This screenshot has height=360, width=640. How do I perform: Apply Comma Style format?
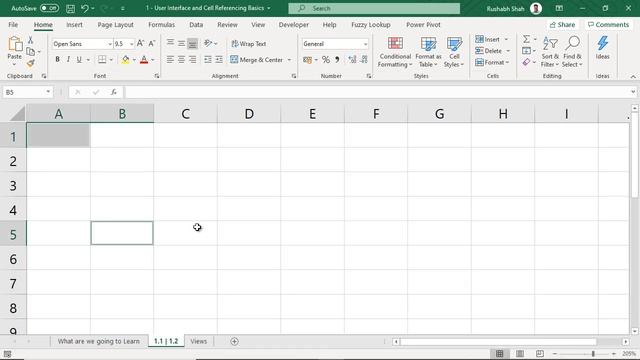tap(337, 60)
